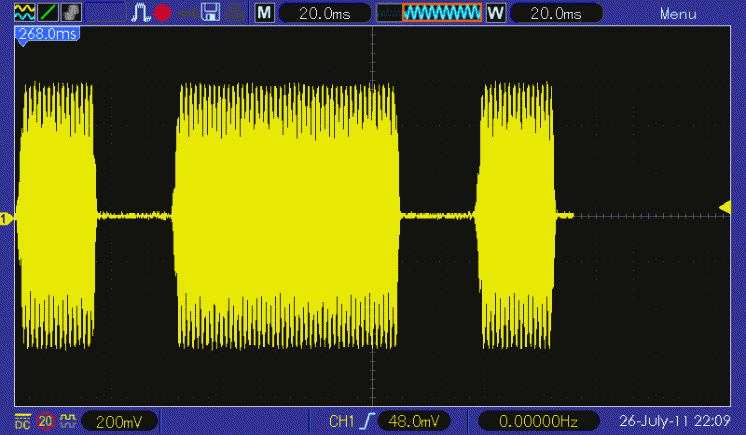Toggle the DC coupling indicator
Image resolution: width=746 pixels, height=435 pixels.
click(23, 421)
